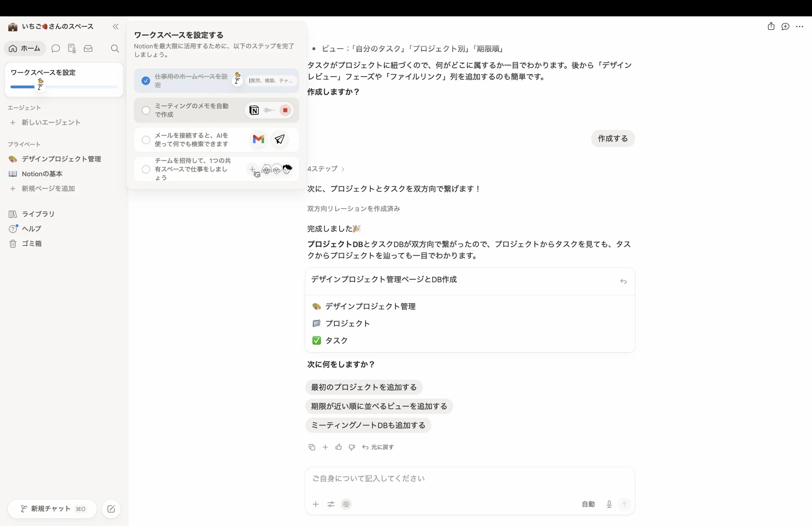Open the 自動 model dropdown
Image resolution: width=812 pixels, height=526 pixels.
click(588, 504)
